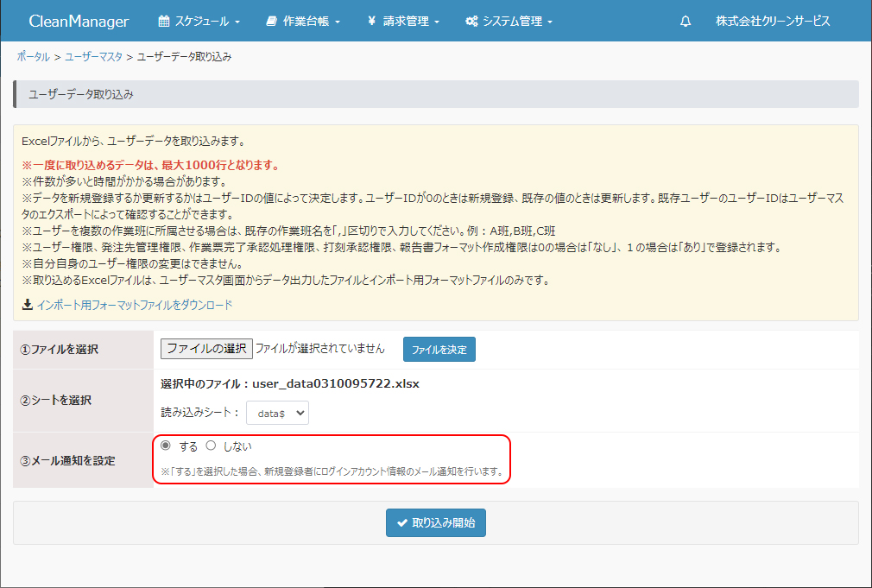Click the checkmark icon on 取り込み開始
872x588 pixels.
point(401,522)
